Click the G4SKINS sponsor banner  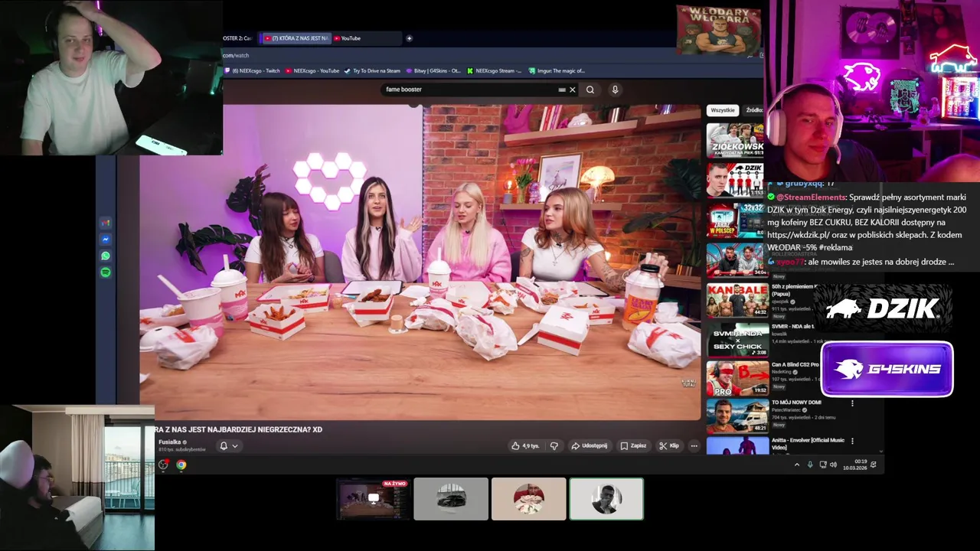point(887,369)
